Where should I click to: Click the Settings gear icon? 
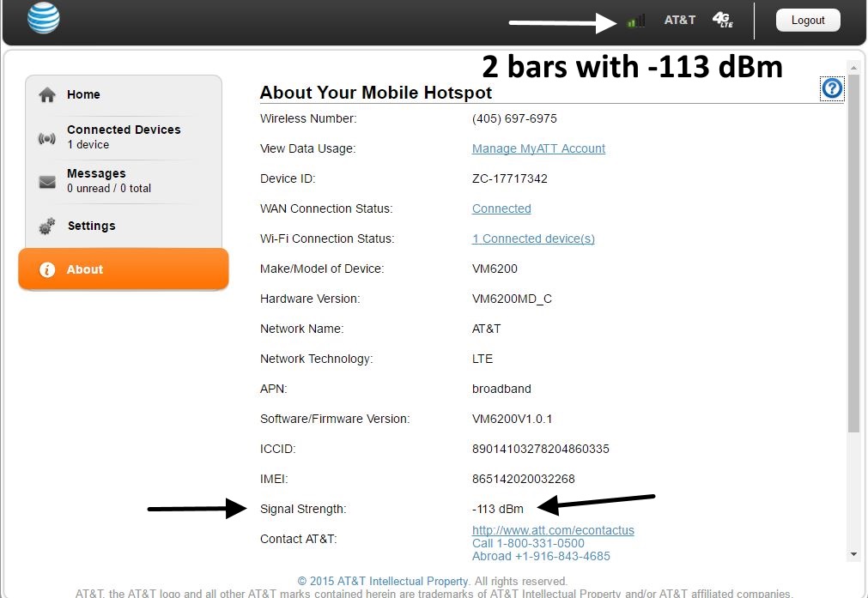point(47,227)
